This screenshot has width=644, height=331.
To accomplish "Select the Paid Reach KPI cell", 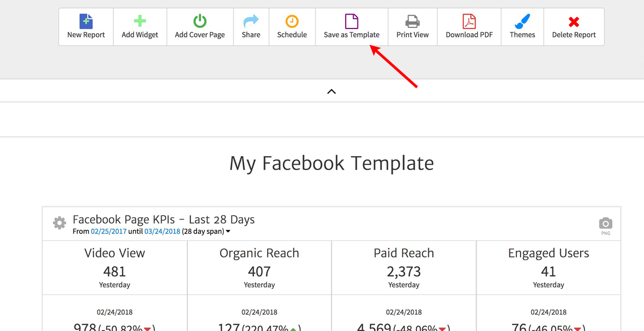I will (404, 268).
